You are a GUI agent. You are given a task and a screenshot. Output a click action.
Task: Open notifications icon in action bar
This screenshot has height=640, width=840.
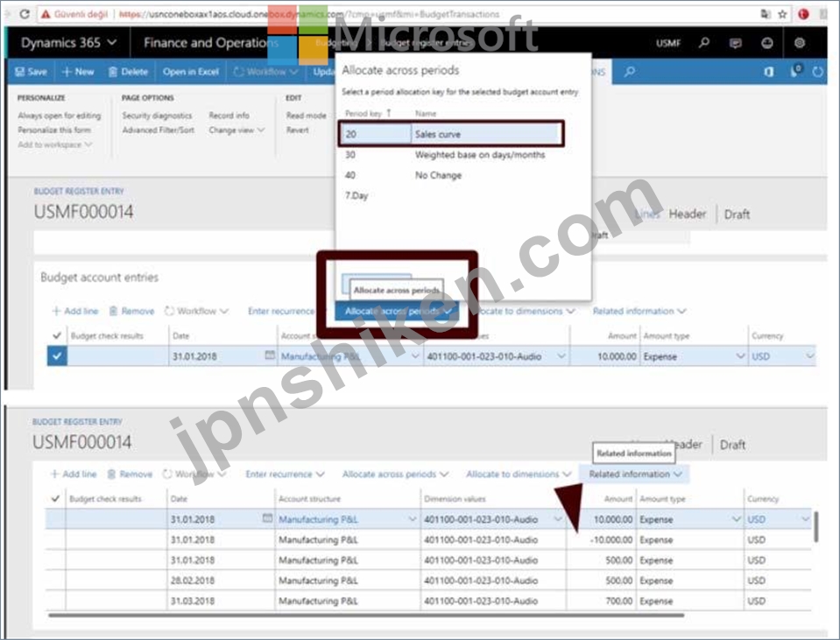[796, 71]
